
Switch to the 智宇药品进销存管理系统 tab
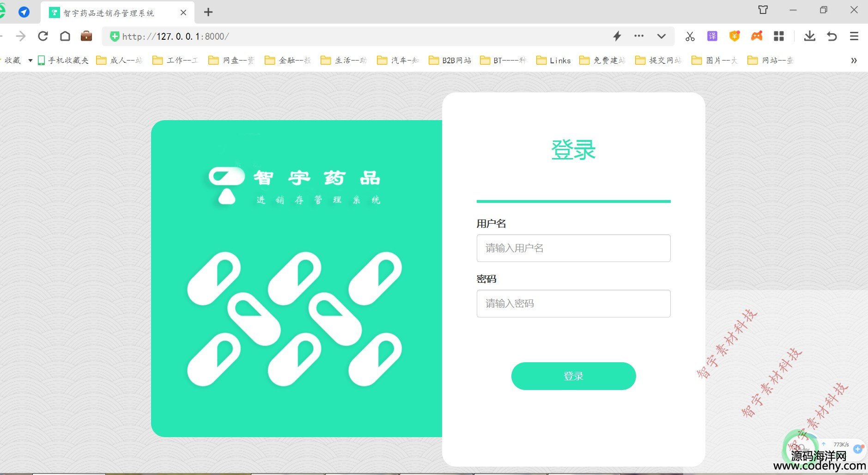point(109,13)
